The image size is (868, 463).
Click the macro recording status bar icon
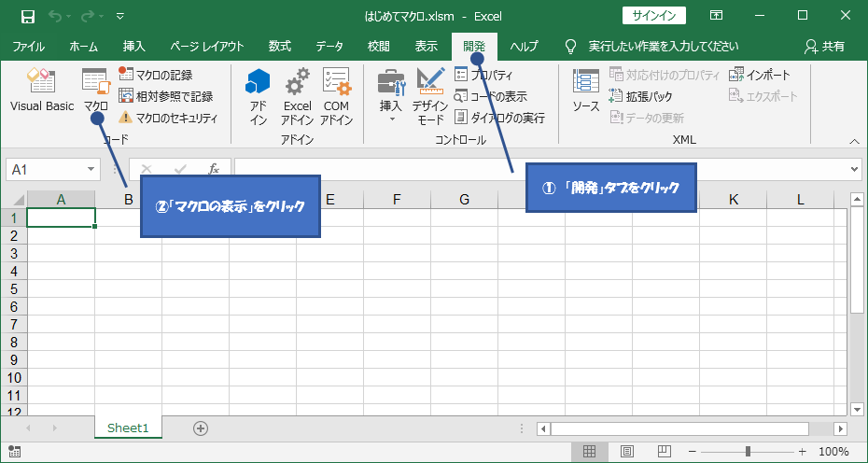coord(15,452)
